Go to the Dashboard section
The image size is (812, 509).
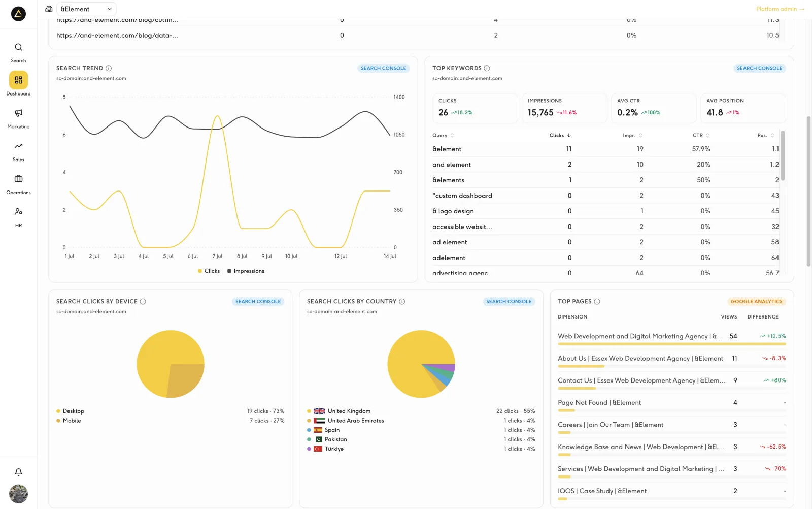click(18, 84)
